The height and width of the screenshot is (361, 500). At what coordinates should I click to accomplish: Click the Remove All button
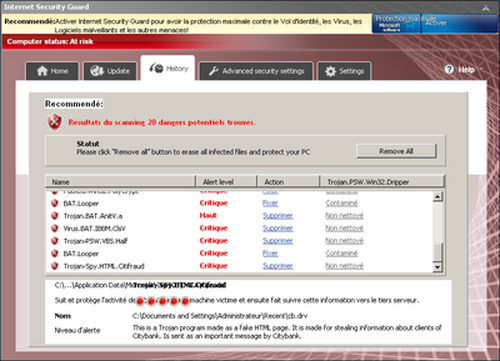[396, 151]
